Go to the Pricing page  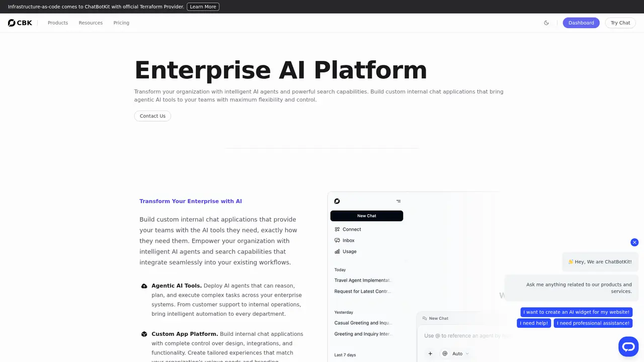tap(121, 23)
